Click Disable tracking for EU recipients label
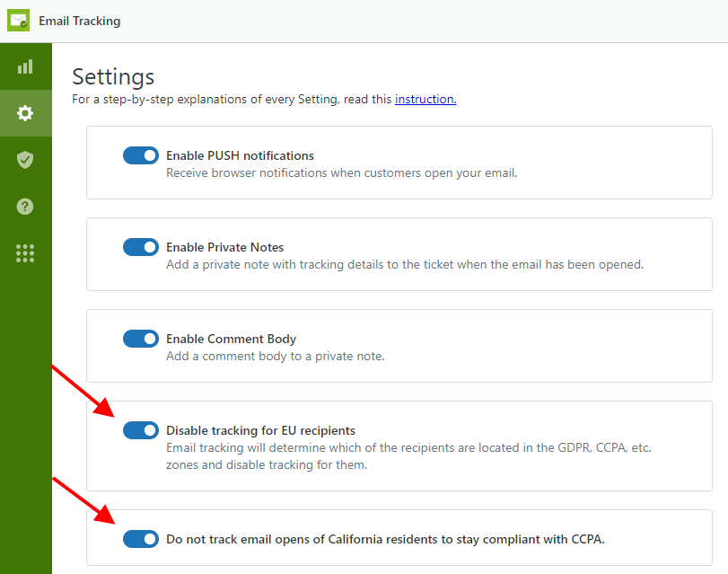 click(260, 430)
